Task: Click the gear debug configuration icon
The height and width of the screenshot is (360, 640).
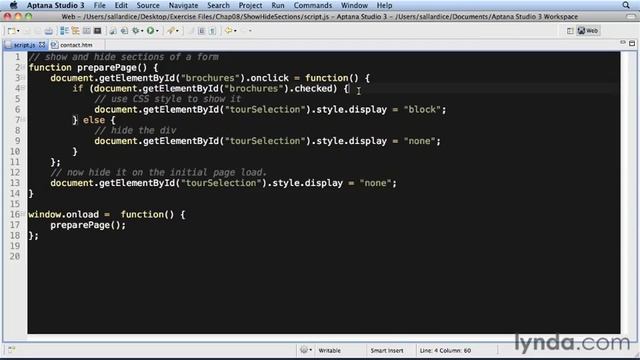Action: click(x=136, y=31)
